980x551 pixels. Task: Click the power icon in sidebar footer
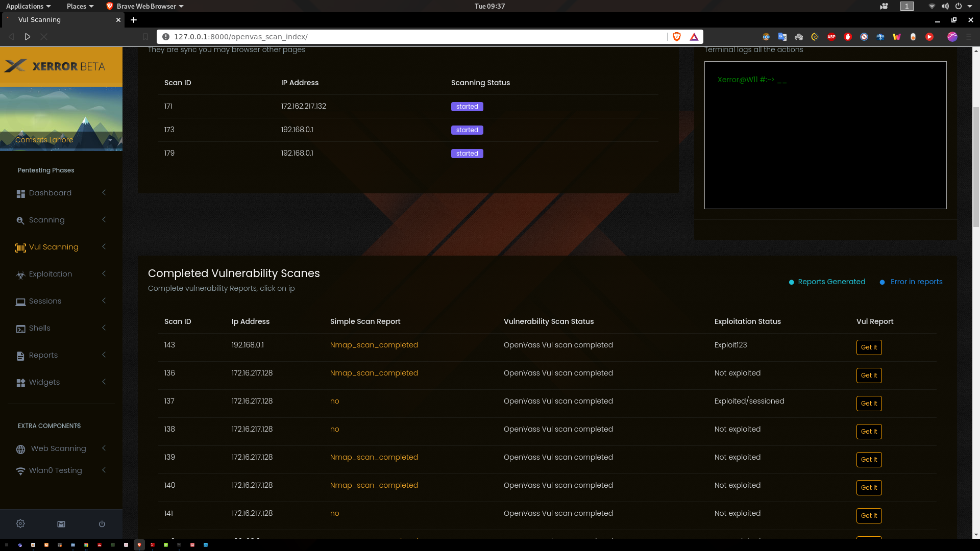pyautogui.click(x=102, y=524)
